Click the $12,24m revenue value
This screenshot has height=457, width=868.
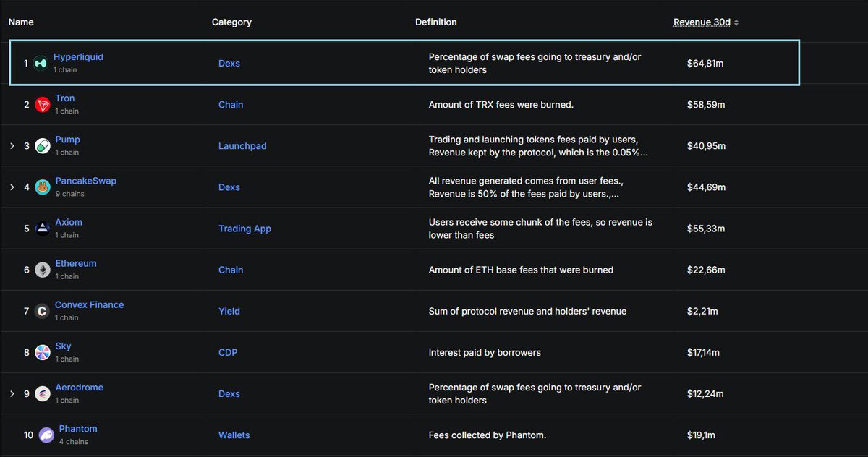(x=705, y=393)
